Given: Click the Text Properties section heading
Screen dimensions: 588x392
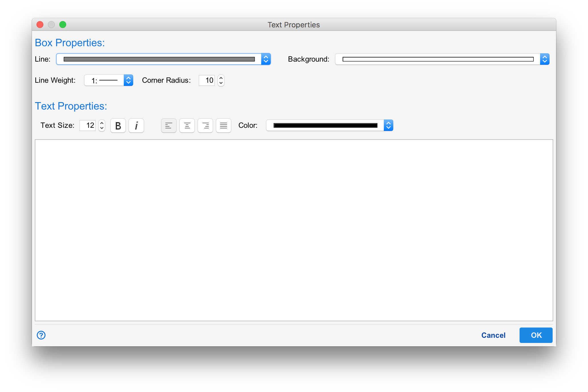Looking at the screenshot, I should [71, 106].
